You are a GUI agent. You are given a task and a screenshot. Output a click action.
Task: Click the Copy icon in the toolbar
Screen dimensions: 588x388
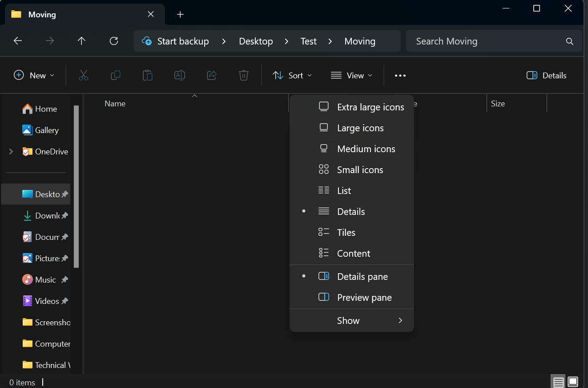116,76
